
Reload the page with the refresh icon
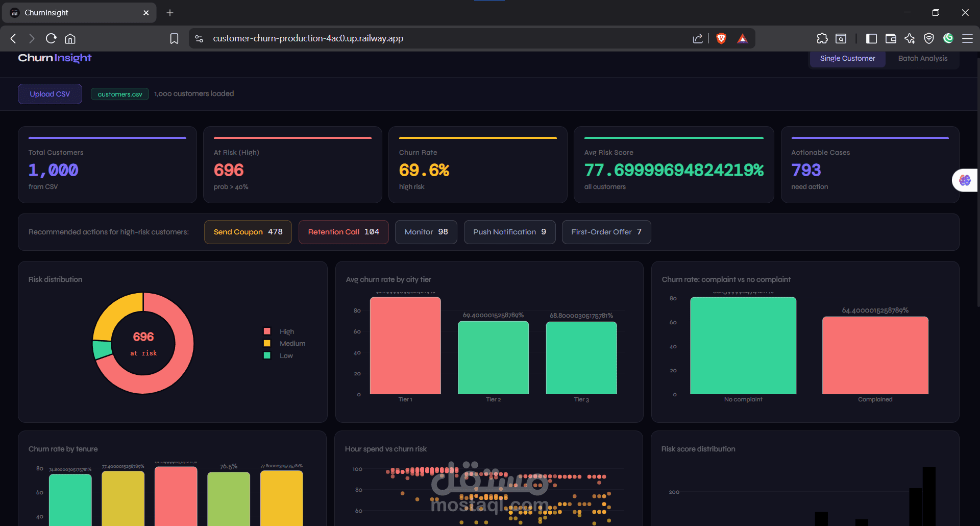(51, 38)
